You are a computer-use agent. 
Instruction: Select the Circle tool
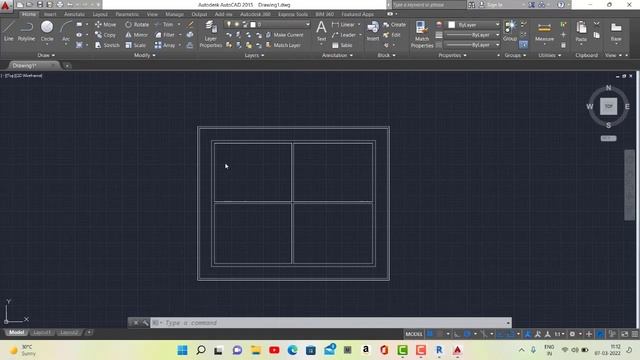(x=47, y=31)
